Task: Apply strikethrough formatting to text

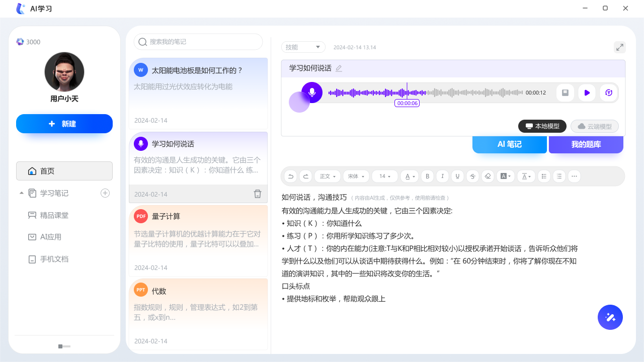Action: click(x=472, y=176)
